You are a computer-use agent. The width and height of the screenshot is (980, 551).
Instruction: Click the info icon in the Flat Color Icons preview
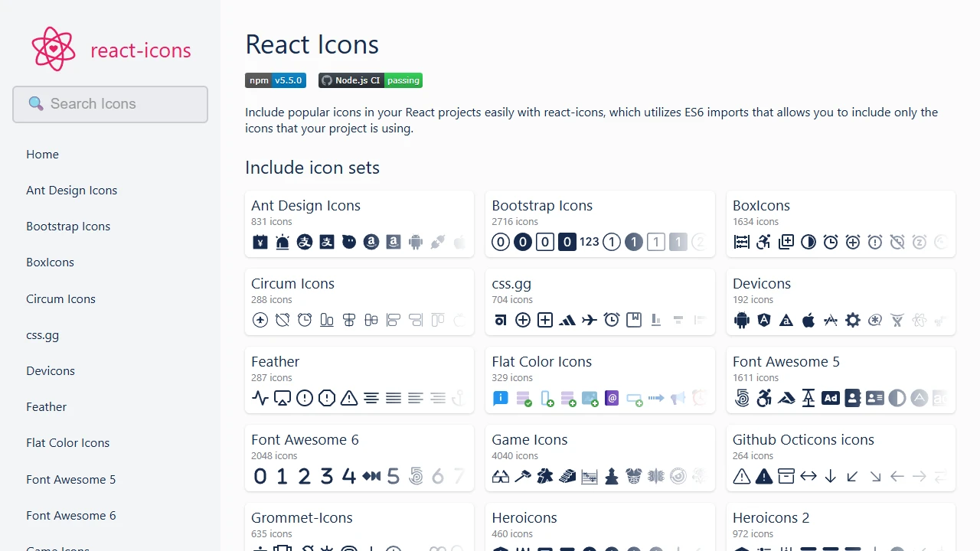[500, 398]
